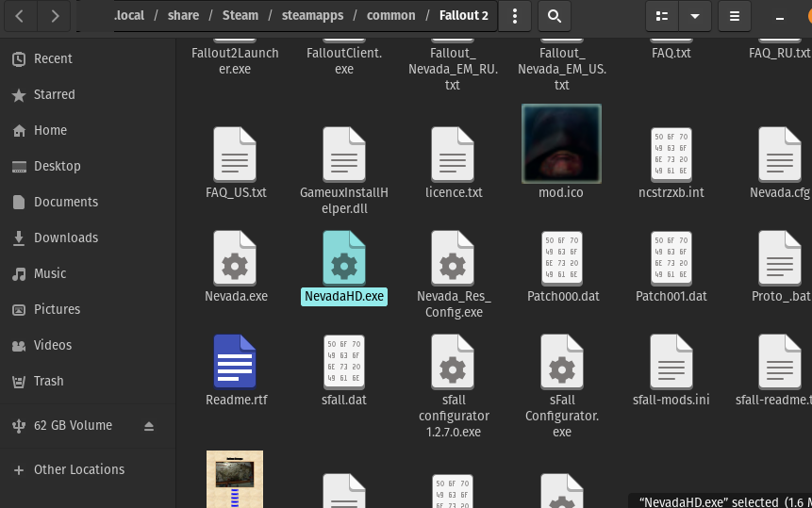This screenshot has width=812, height=508.
Task: Select sfall configurator 1.2.7.0.exe icon
Action: pyautogui.click(x=453, y=361)
